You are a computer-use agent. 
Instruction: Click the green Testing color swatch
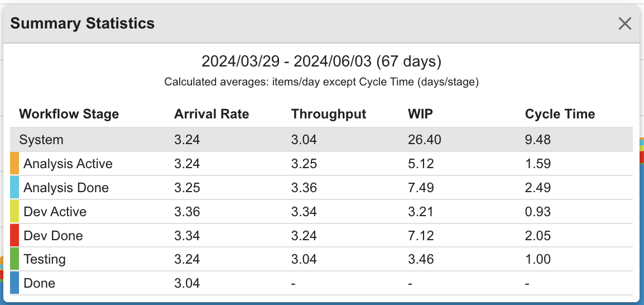click(15, 259)
